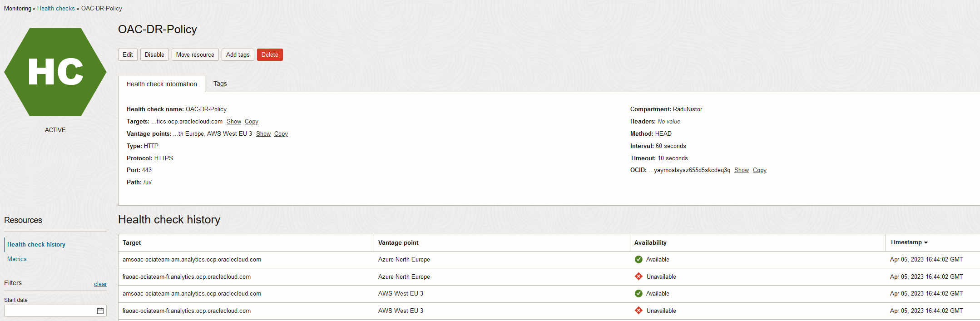Click the red Unavailable icon for fraoac AWS row
Screen dimensions: 980x321
click(x=638, y=311)
